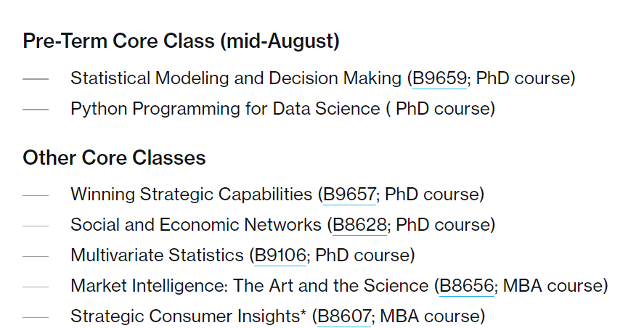644x328 pixels.
Task: Visit the B8607 Strategic Consumer Insights link
Action: 344,316
